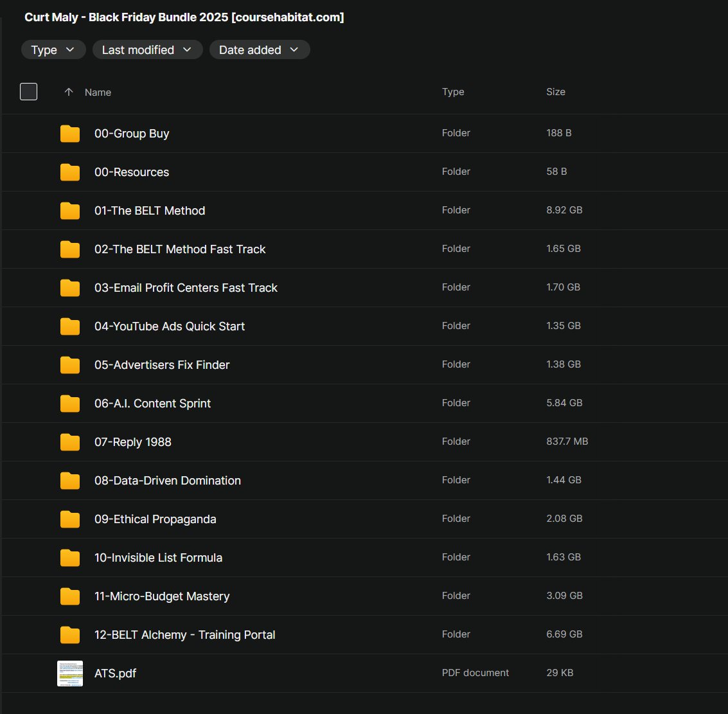728x714 pixels.
Task: Click the 00-Resources folder icon
Action: pos(70,172)
